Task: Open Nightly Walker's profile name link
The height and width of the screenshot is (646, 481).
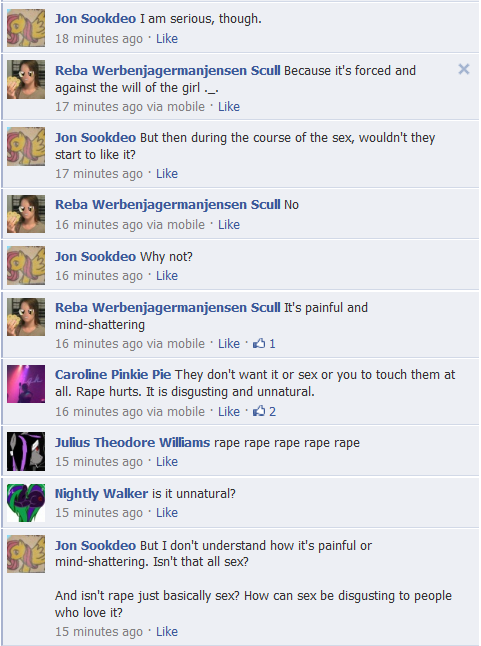Action: (101, 494)
